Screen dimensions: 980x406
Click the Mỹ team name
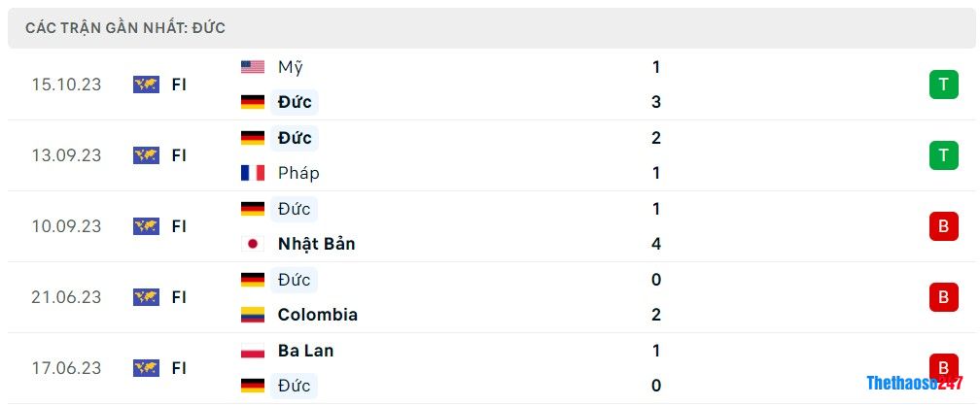click(290, 67)
